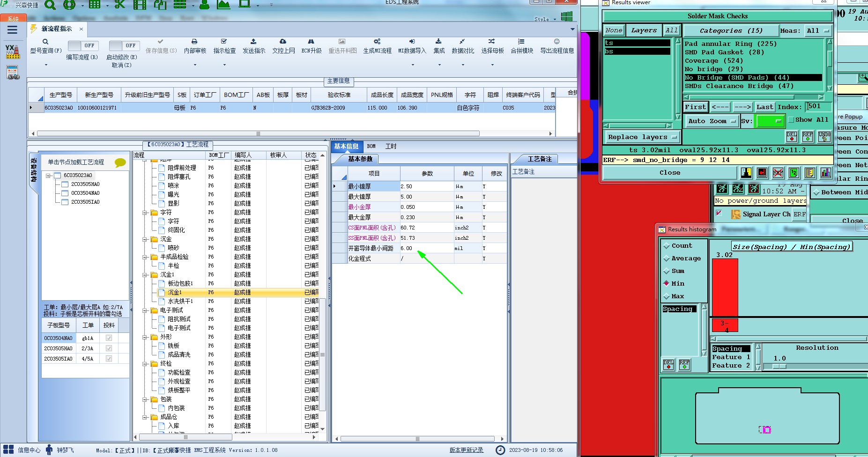Select the Sum radio option in histogram
Screen dimensions: 868x457
[667, 271]
